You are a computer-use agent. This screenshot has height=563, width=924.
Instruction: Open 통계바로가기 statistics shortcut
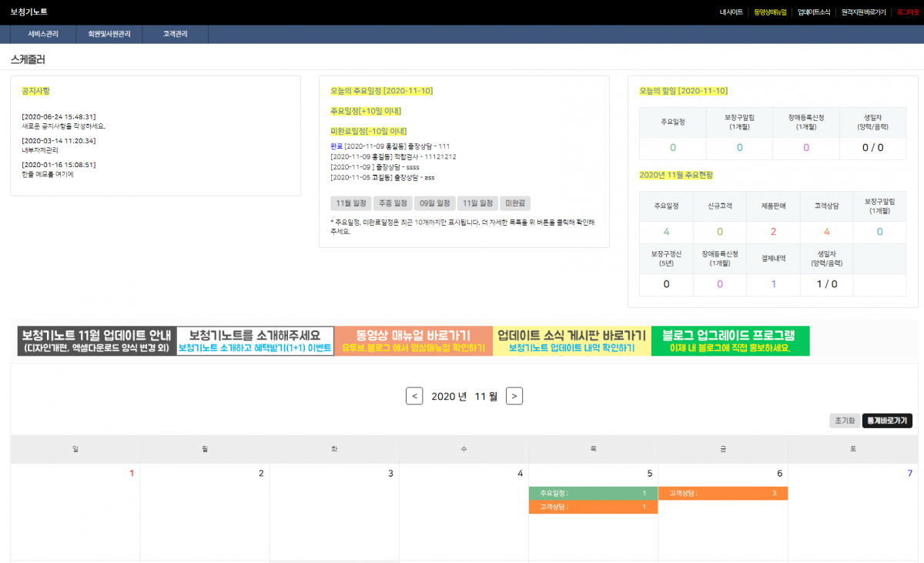pyautogui.click(x=887, y=421)
